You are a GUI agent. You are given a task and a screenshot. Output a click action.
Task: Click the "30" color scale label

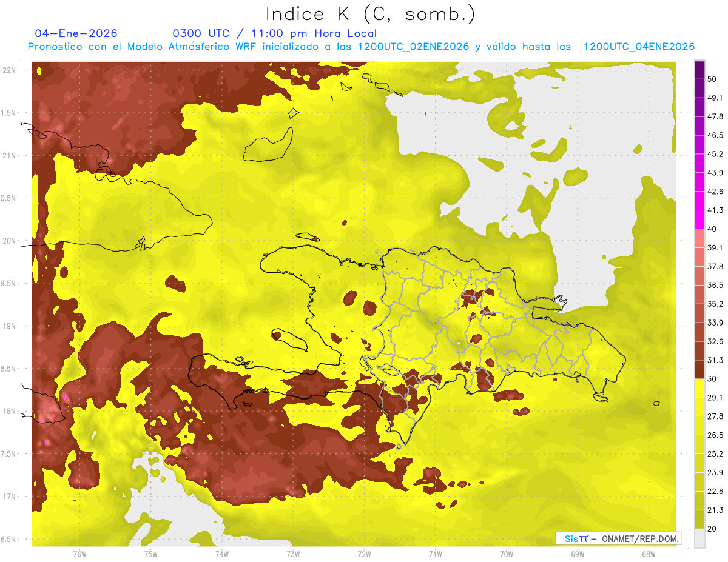point(713,379)
